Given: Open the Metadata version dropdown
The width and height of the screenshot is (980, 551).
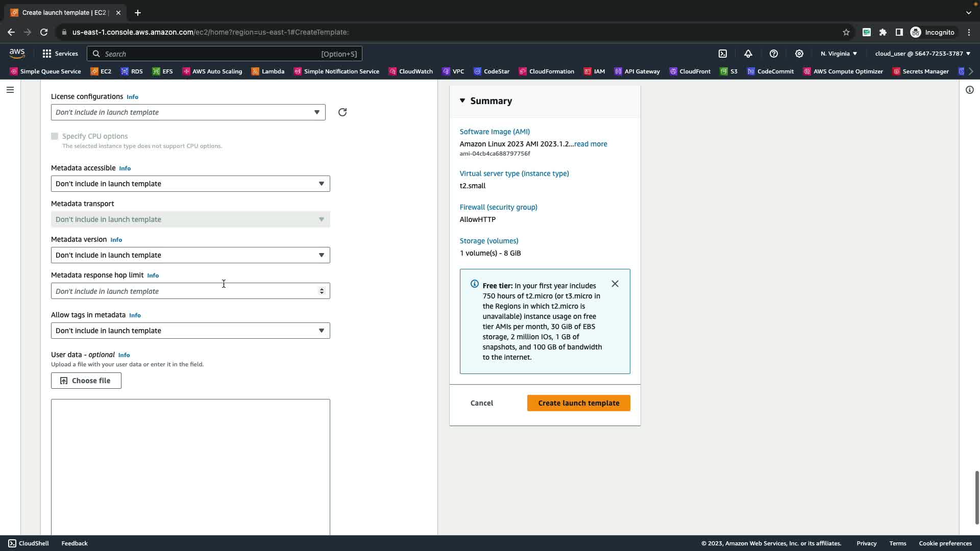Looking at the screenshot, I should coord(190,255).
